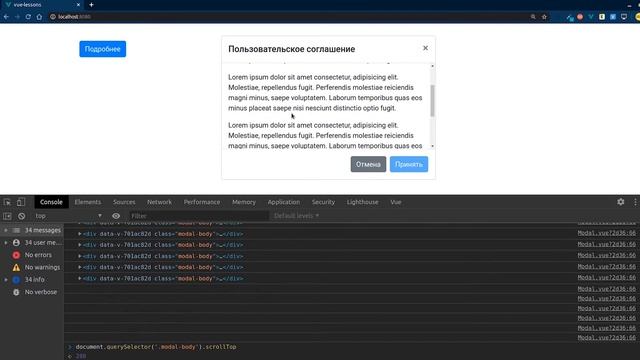Go to browser home page icon
The width and height of the screenshot is (640, 360).
pos(39,17)
